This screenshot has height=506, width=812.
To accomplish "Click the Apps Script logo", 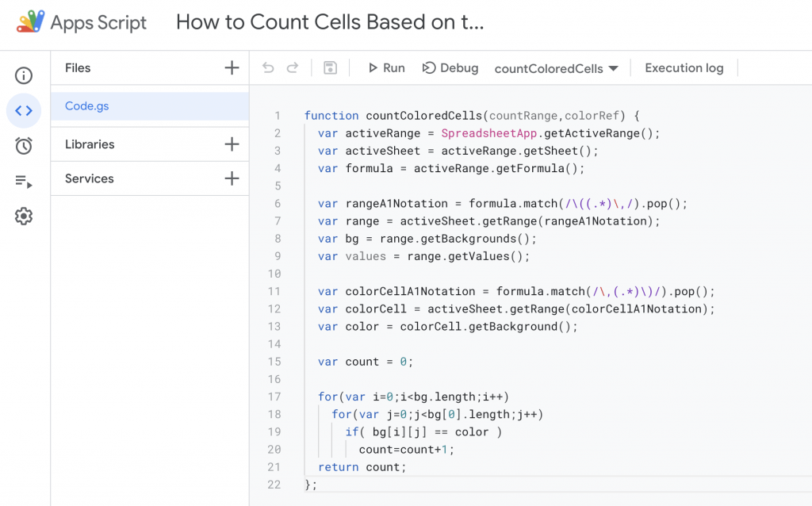I will 31,21.
